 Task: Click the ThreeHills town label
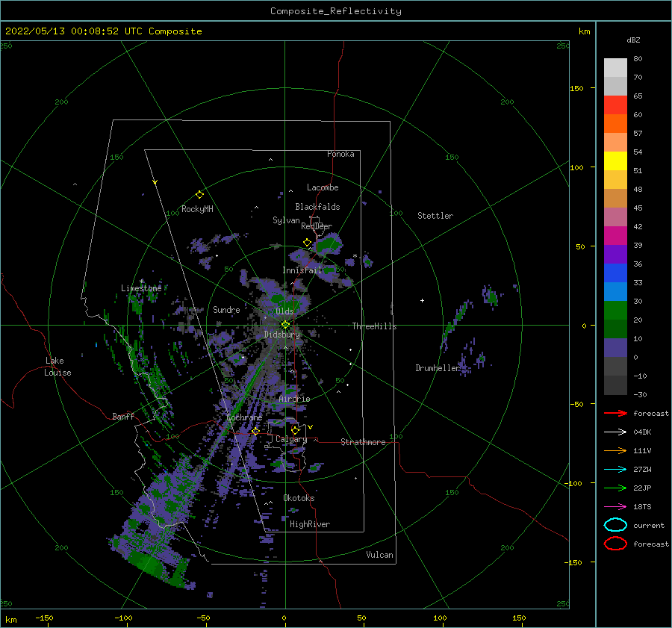coord(374,326)
